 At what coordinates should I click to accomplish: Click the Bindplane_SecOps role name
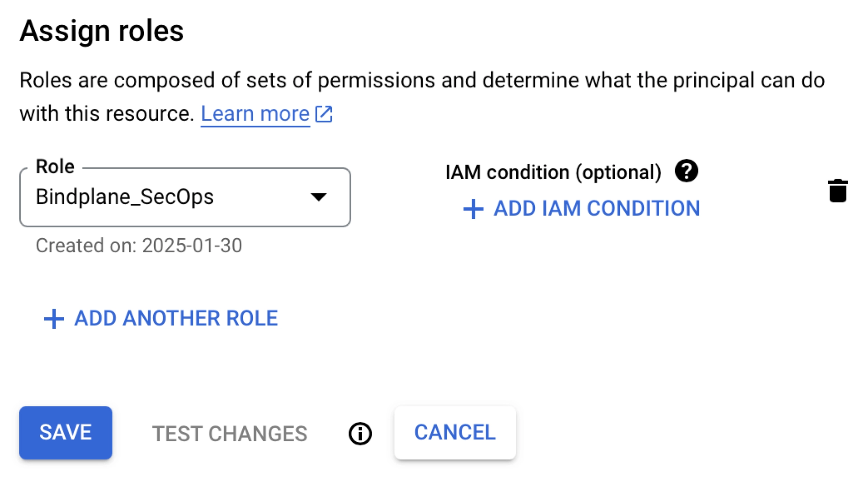(x=125, y=197)
